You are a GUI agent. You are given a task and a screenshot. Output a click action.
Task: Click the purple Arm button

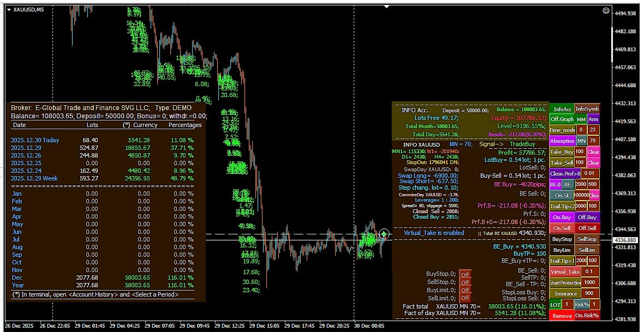coord(593,119)
